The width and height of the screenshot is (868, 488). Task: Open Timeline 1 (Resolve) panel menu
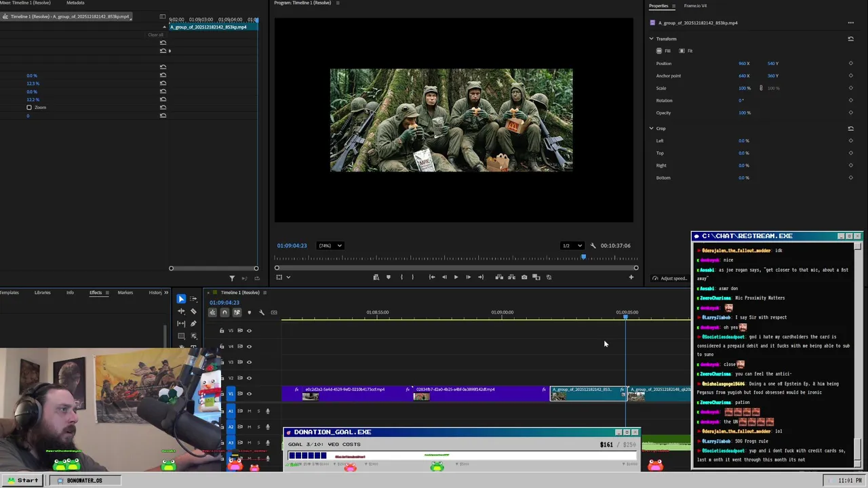pyautogui.click(x=264, y=293)
